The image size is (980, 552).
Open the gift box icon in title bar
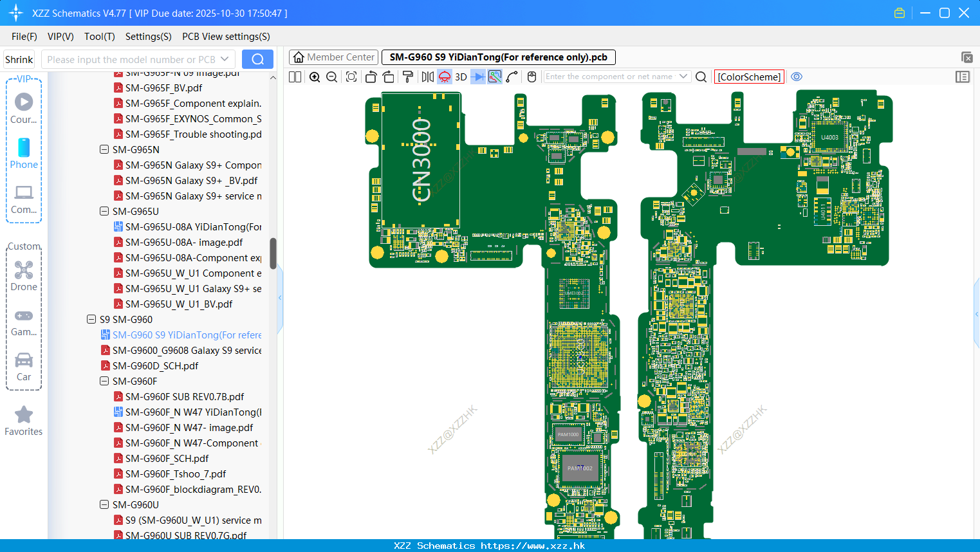pyautogui.click(x=900, y=13)
